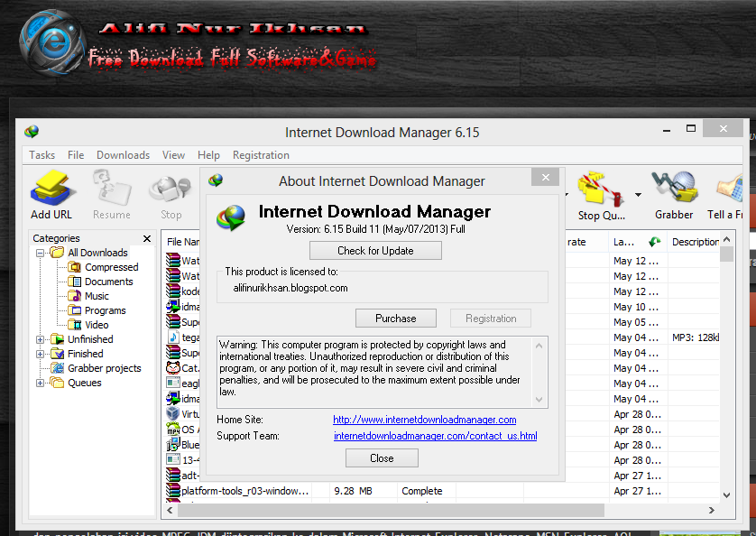Expand the Unfinished category
Image resolution: width=756 pixels, height=536 pixels.
(x=40, y=339)
